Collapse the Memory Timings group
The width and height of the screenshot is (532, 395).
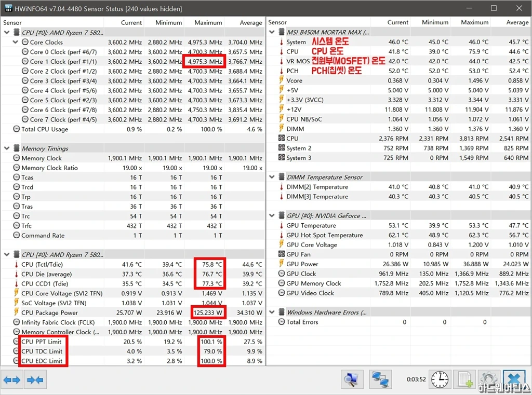click(x=7, y=148)
